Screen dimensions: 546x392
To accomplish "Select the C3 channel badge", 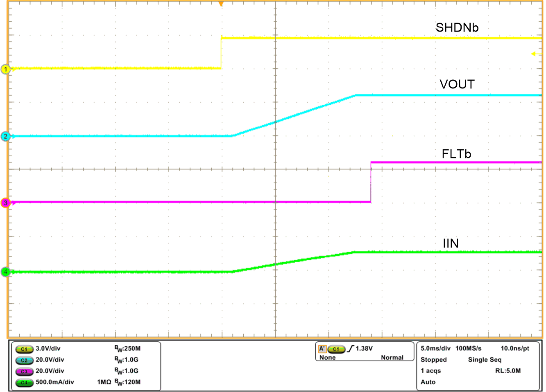I will pos(24,371).
